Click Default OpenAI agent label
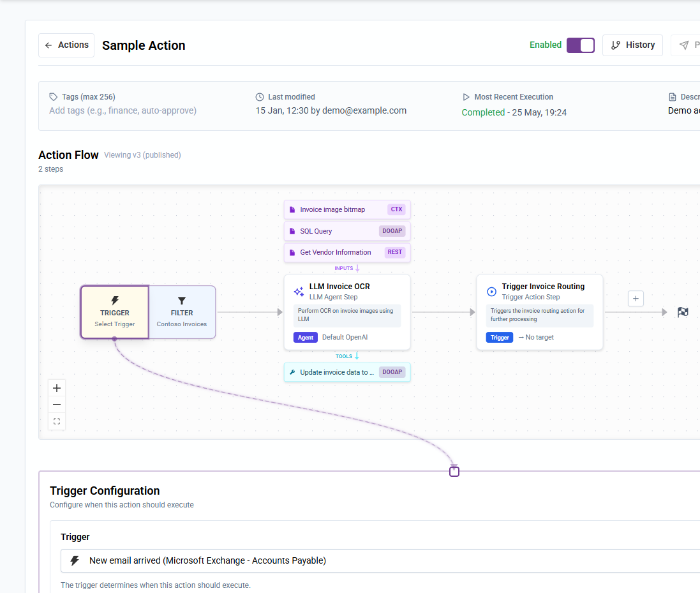The width and height of the screenshot is (700, 593). coord(345,337)
